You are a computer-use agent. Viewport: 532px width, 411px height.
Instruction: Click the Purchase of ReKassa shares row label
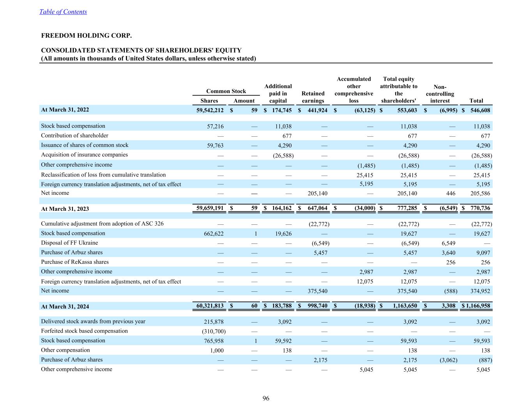(75, 262)
